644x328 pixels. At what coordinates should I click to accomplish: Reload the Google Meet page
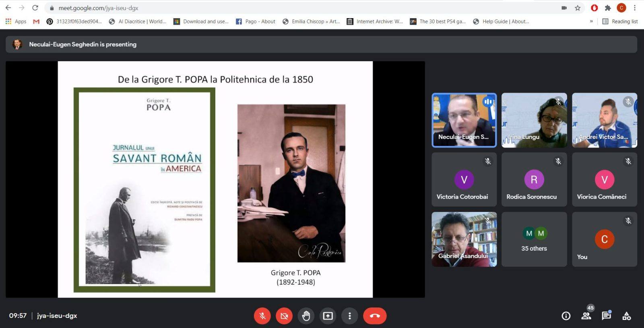click(35, 8)
